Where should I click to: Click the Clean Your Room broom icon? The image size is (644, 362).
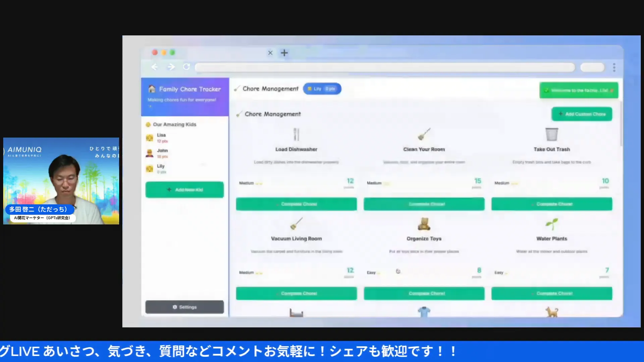click(424, 134)
